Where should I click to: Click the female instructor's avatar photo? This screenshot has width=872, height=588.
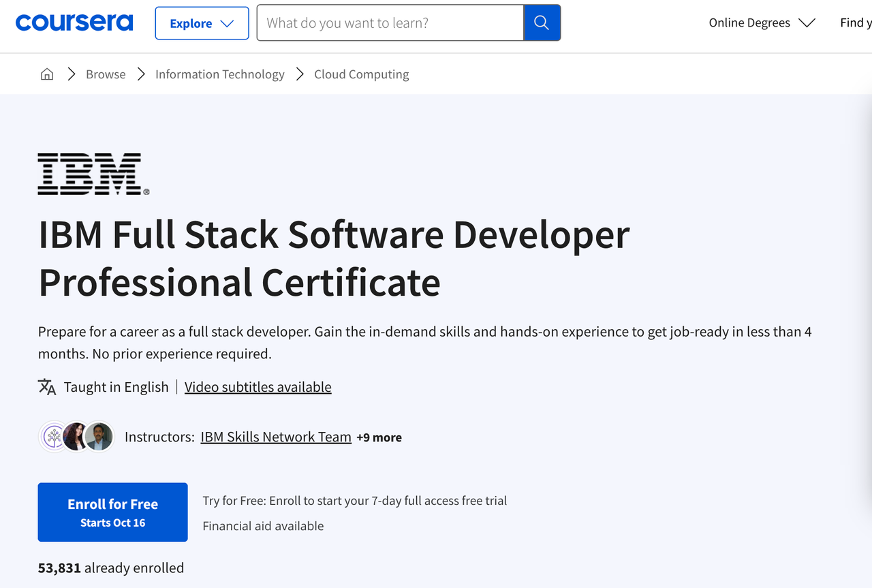click(76, 437)
